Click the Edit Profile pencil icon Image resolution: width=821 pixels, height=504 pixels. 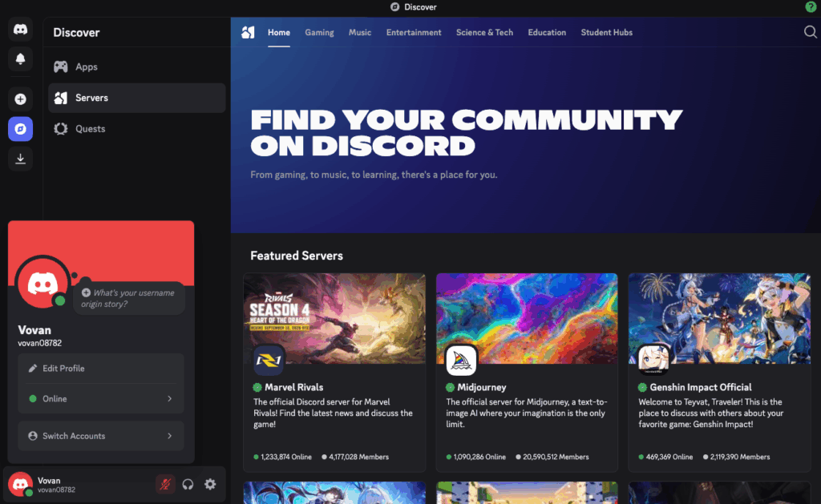(32, 369)
